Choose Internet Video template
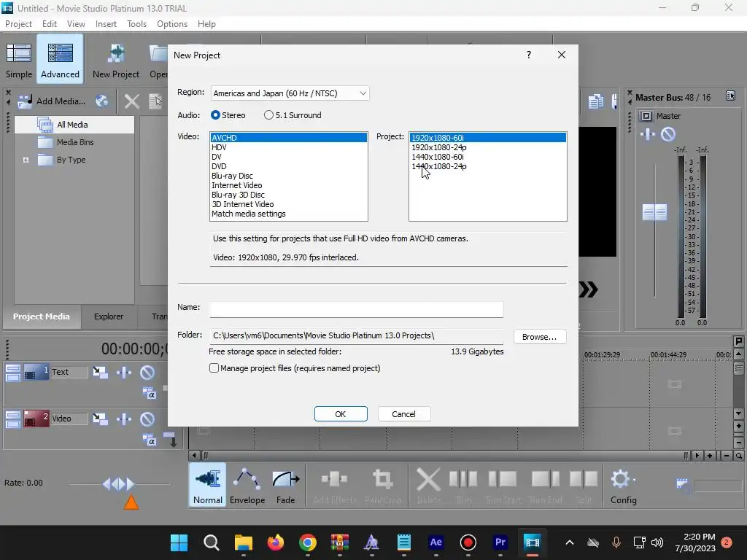 pos(289,185)
